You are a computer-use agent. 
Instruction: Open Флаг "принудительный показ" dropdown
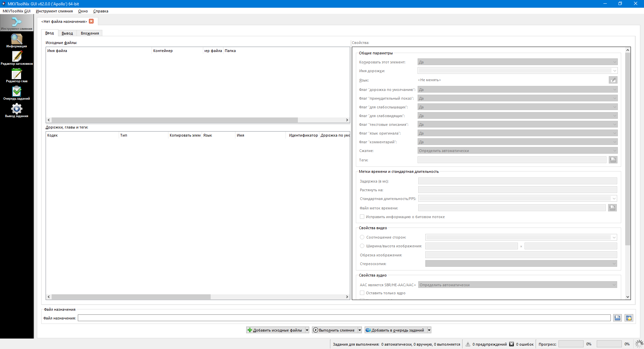coord(518,98)
